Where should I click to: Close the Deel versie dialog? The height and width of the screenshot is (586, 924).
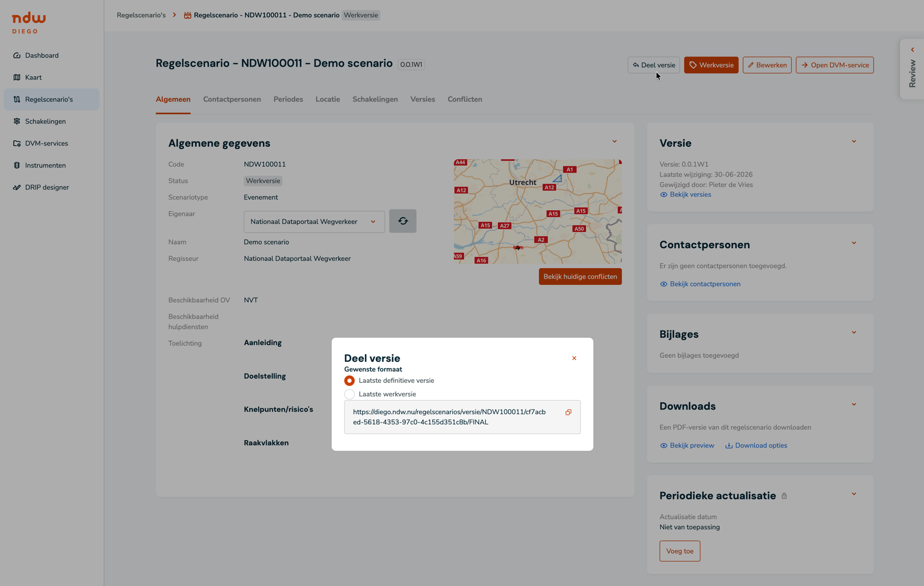pyautogui.click(x=574, y=358)
